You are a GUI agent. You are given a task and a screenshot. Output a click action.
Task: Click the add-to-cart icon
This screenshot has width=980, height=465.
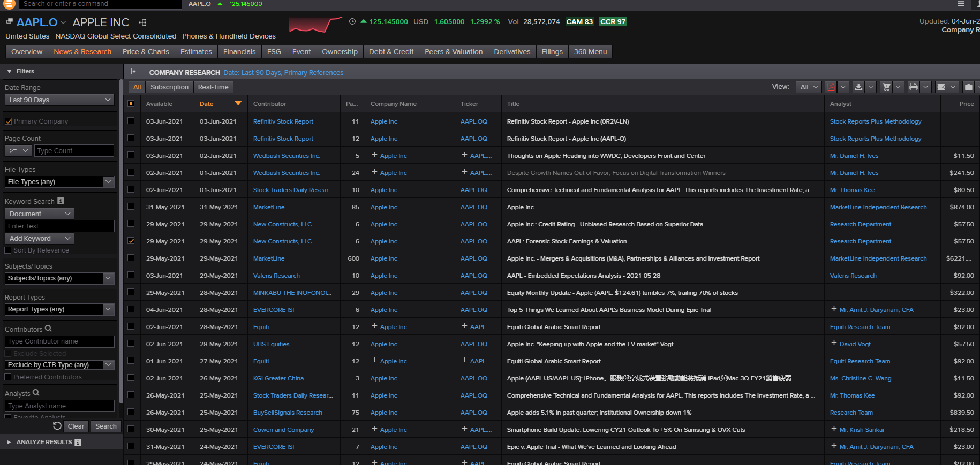886,87
